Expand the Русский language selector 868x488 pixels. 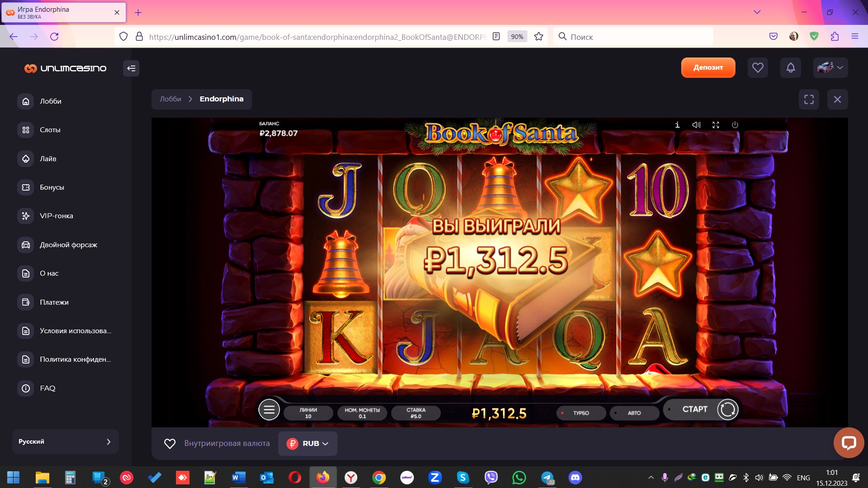click(x=65, y=441)
